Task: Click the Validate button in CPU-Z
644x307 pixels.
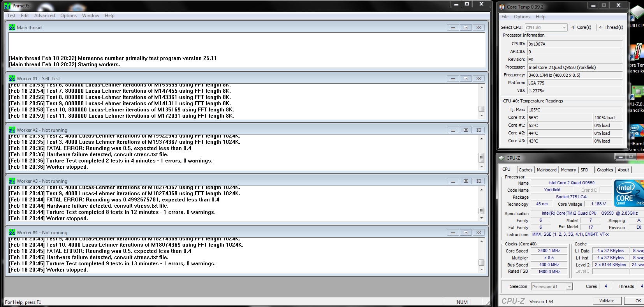Action: coord(607,301)
